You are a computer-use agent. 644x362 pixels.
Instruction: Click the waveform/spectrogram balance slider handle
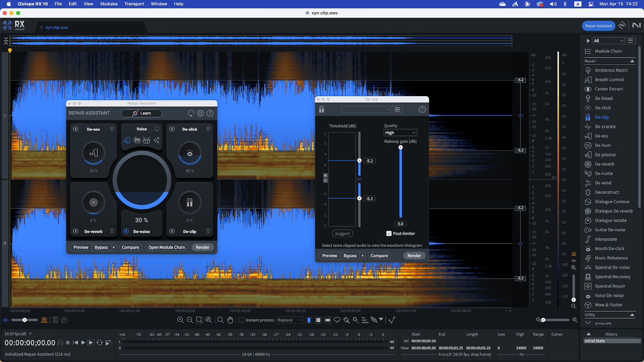point(25,320)
